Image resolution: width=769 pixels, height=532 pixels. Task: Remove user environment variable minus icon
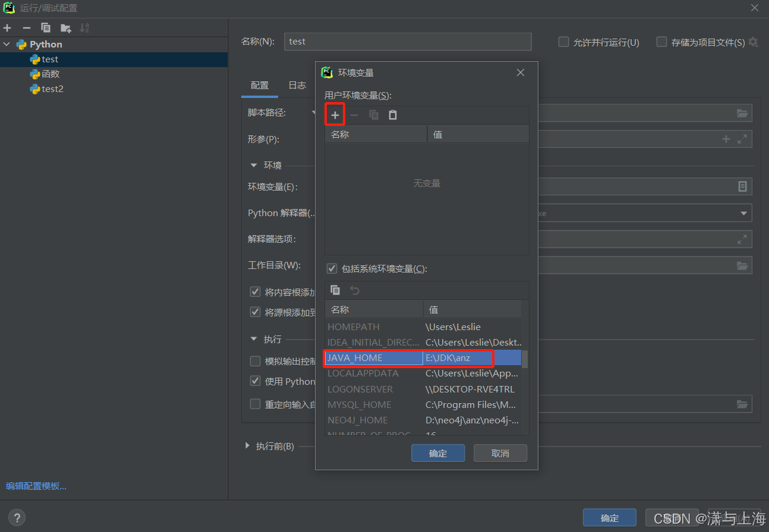click(x=354, y=115)
